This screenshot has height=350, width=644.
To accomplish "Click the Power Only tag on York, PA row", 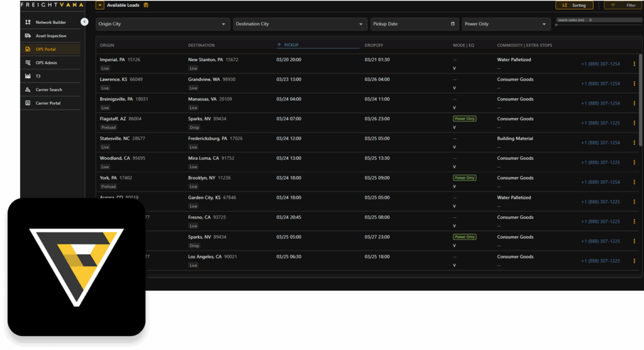I will click(x=465, y=178).
